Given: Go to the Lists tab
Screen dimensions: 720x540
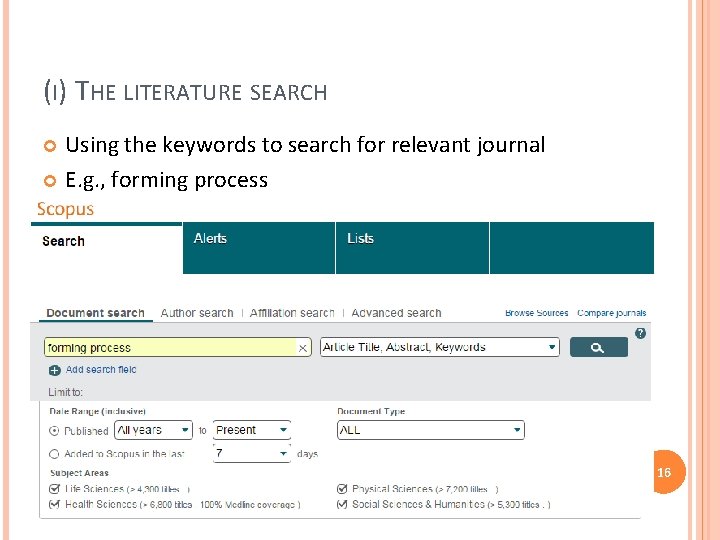Looking at the screenshot, I should coord(360,239).
